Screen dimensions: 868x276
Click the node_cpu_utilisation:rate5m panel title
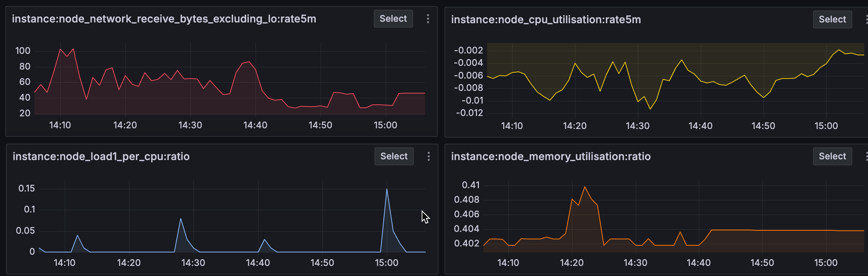(x=546, y=19)
